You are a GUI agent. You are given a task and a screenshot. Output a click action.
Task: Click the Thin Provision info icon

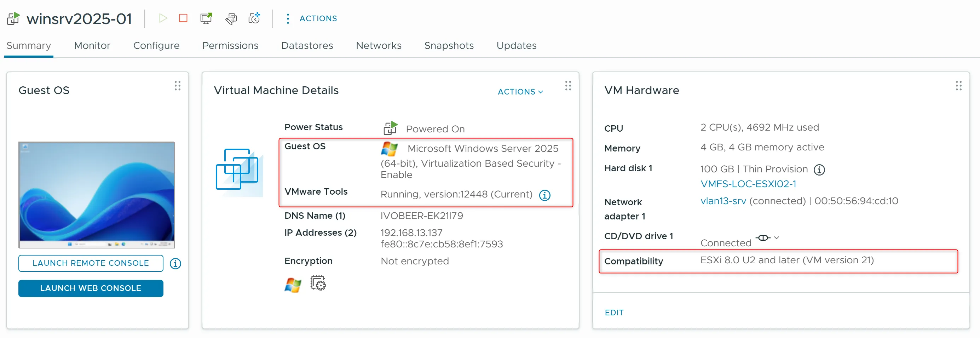pos(819,170)
